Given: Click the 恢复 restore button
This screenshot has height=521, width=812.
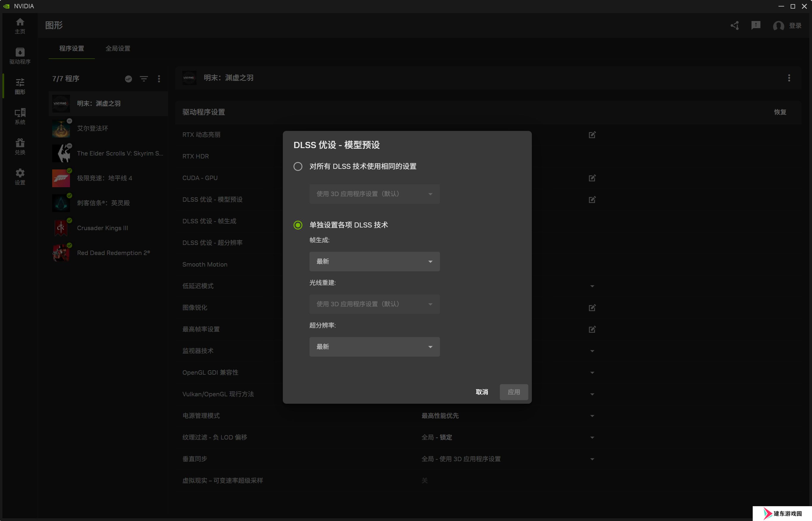Looking at the screenshot, I should [780, 112].
